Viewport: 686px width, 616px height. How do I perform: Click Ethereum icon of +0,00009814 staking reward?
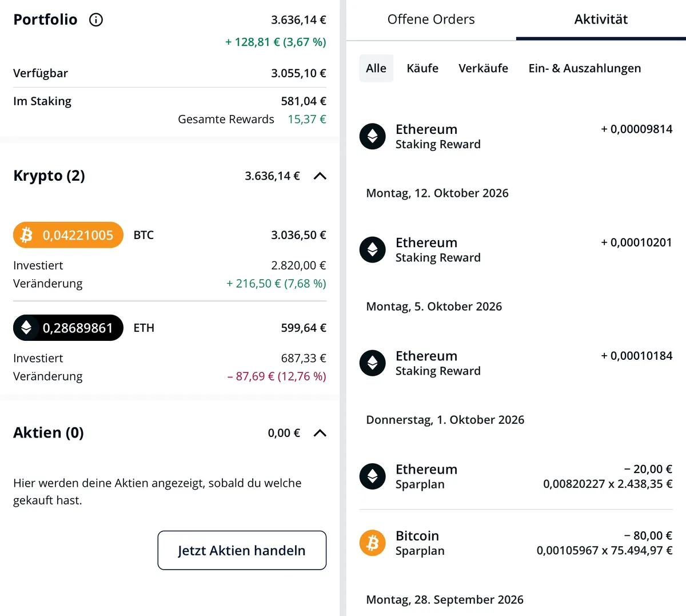coord(373,136)
